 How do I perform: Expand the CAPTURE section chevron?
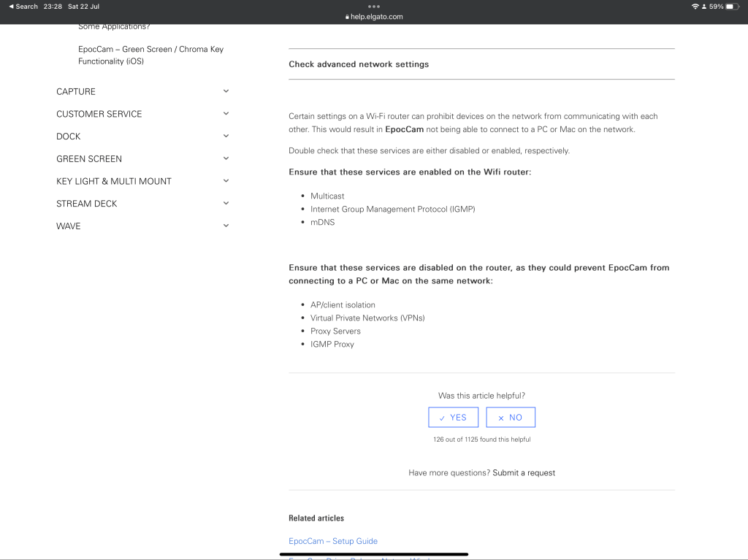click(x=226, y=91)
